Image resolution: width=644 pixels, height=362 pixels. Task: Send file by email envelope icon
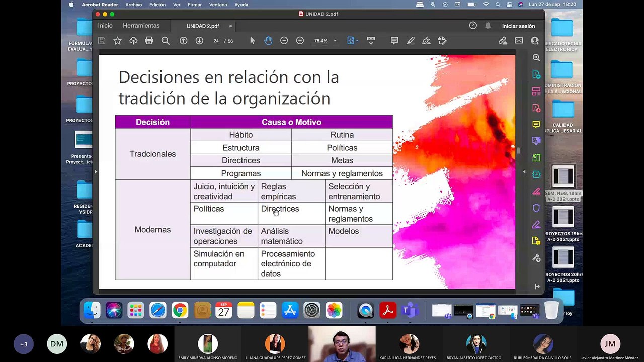[x=519, y=41]
